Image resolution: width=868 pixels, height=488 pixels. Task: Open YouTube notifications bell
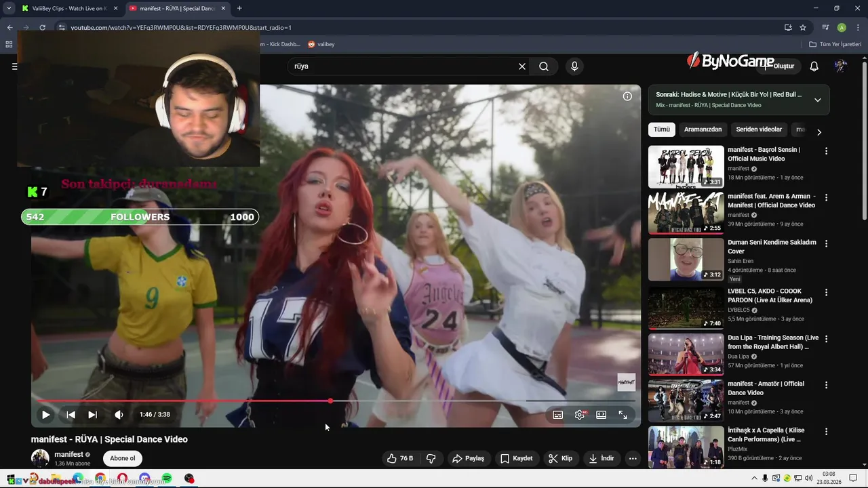coord(814,66)
